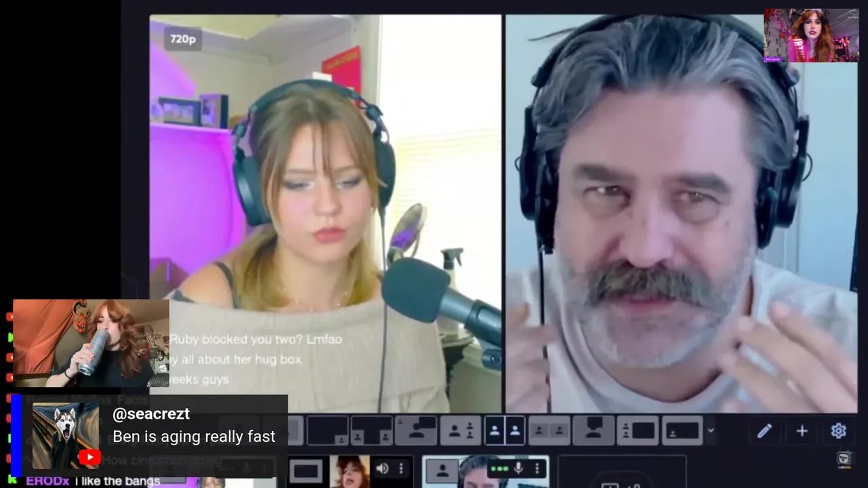
Task: Select the redhead participant thumbnail in bottom strip
Action: tap(349, 472)
